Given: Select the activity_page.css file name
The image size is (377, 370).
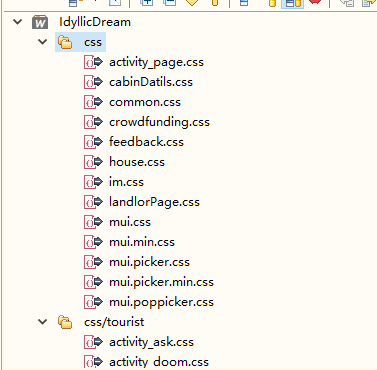Looking at the screenshot, I should 156,62.
